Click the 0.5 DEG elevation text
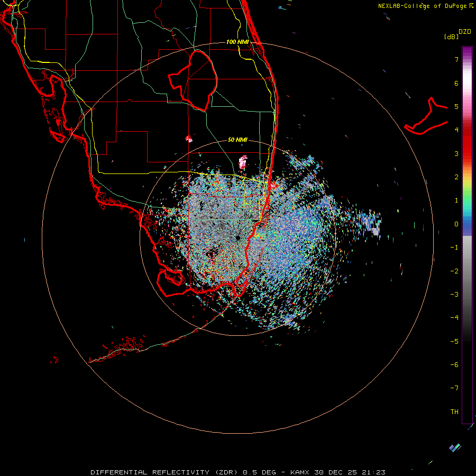 click(259, 472)
